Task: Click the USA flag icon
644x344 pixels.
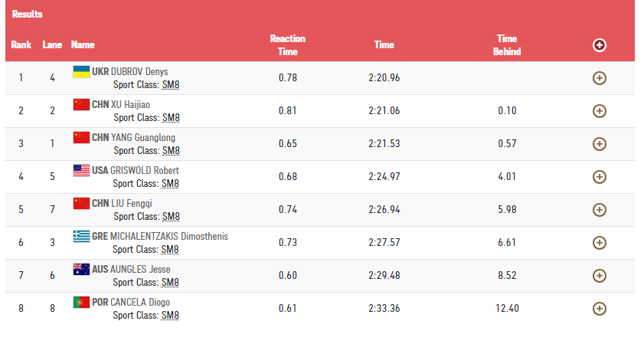Action: (81, 170)
